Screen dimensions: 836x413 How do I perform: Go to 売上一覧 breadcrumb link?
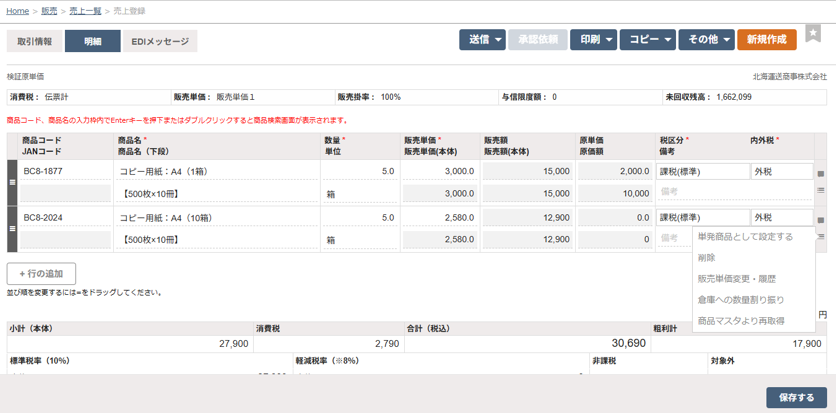(x=84, y=11)
